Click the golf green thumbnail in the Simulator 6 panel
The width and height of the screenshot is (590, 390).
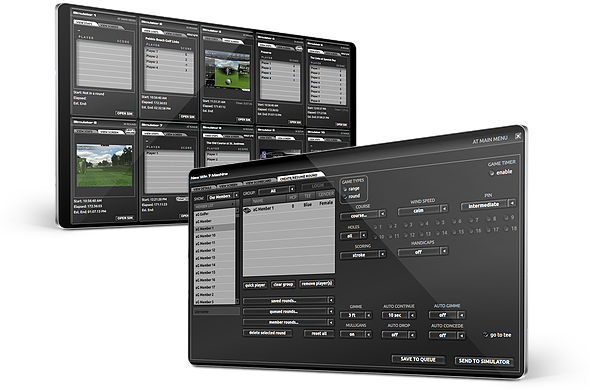click(x=104, y=166)
